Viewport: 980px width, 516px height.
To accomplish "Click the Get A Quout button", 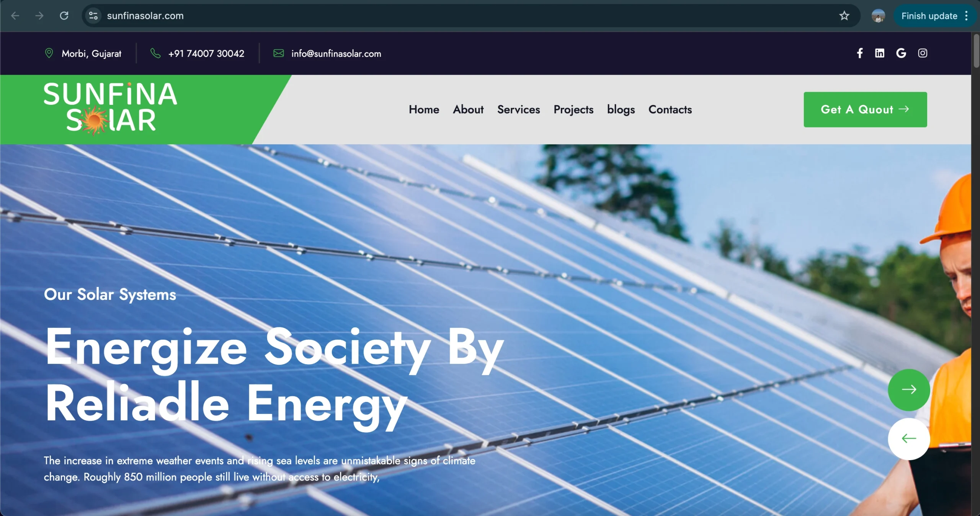I will pyautogui.click(x=865, y=109).
